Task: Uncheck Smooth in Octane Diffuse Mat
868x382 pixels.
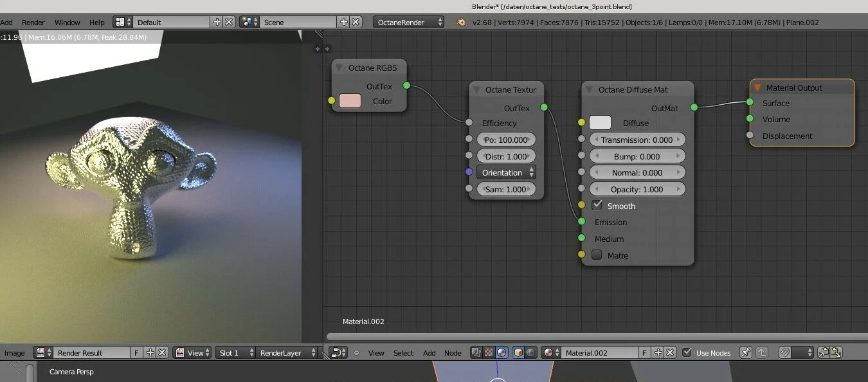Action: tap(597, 205)
